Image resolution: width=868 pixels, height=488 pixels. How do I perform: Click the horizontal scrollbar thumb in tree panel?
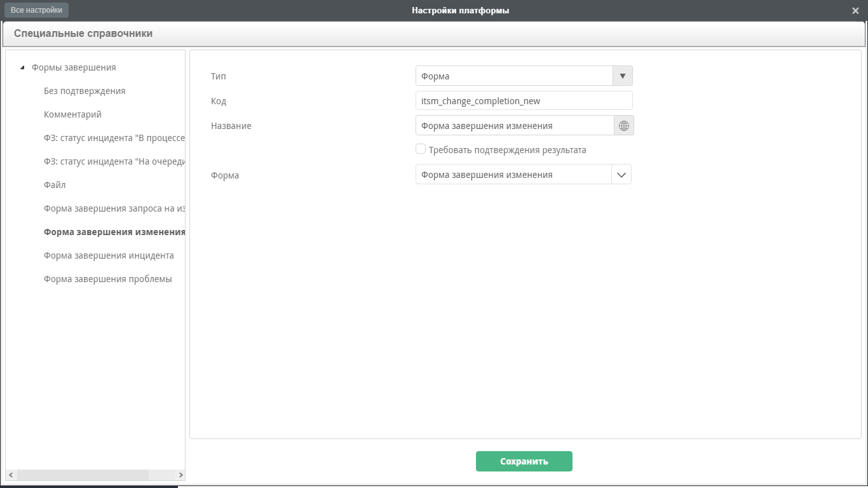(x=83, y=475)
